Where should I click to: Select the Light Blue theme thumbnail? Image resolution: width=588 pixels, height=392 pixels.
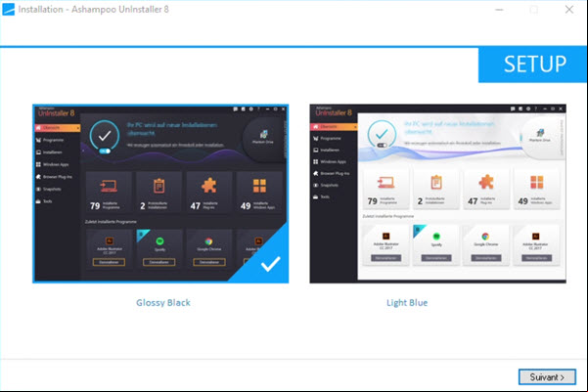[x=437, y=194]
